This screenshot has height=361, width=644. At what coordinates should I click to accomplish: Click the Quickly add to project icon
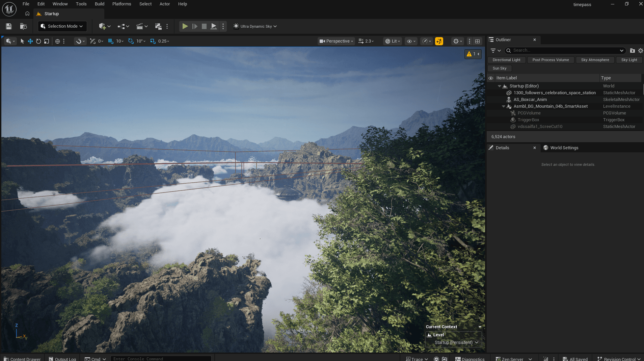coord(105,26)
